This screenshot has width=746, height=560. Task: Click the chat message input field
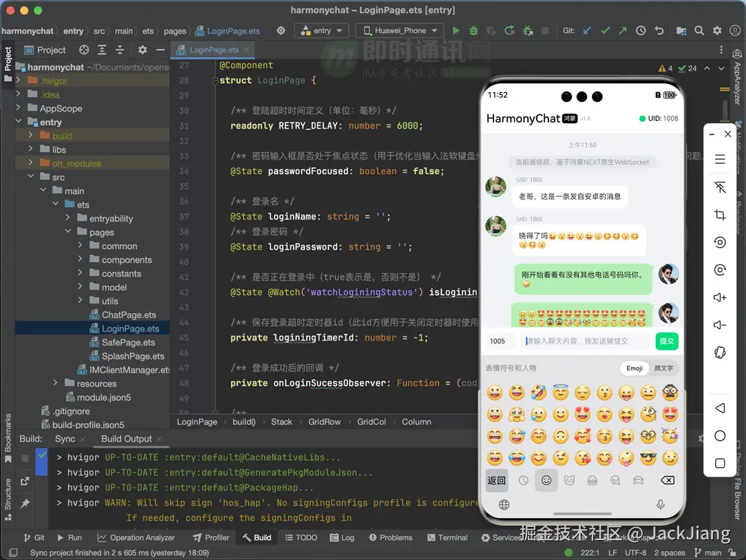pyautogui.click(x=585, y=341)
